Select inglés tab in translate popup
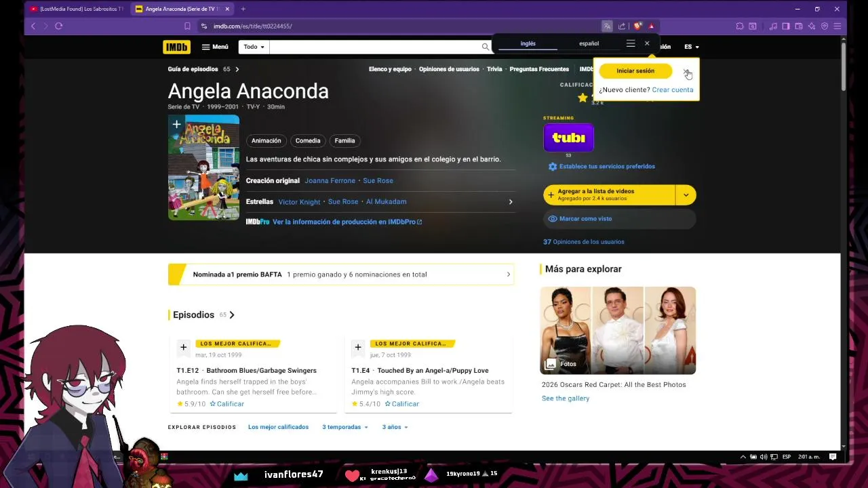The image size is (868, 488). pos(528,43)
